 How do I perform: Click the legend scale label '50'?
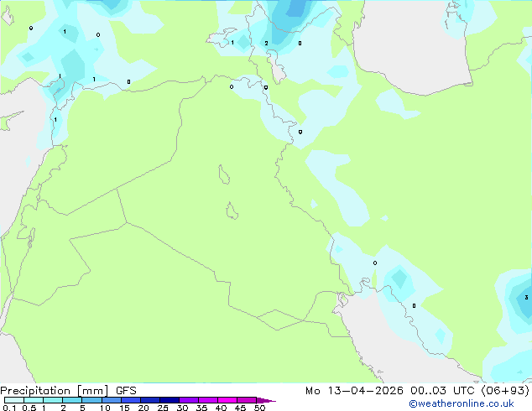point(259,408)
